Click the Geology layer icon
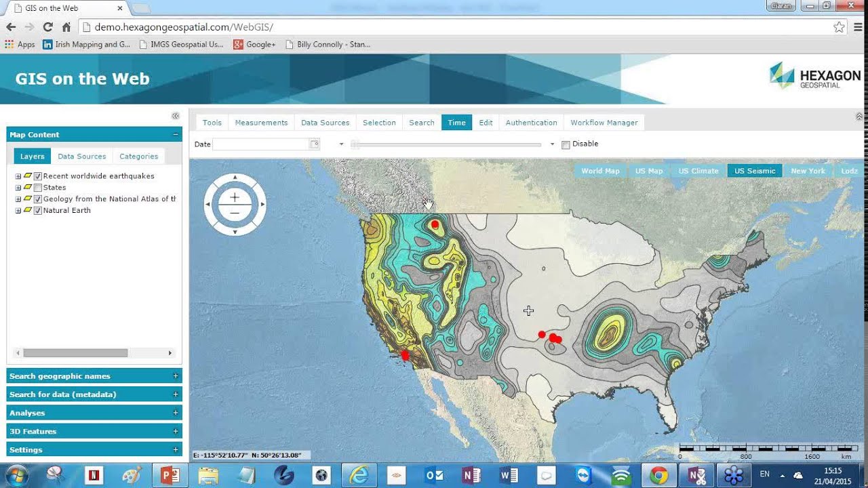Viewport: 868px width, 488px height. click(28, 199)
